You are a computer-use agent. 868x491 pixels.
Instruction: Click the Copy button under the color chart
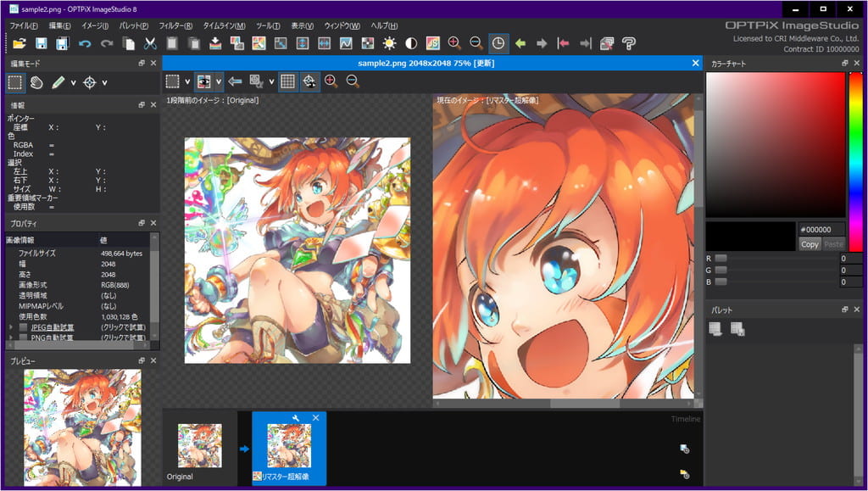810,244
